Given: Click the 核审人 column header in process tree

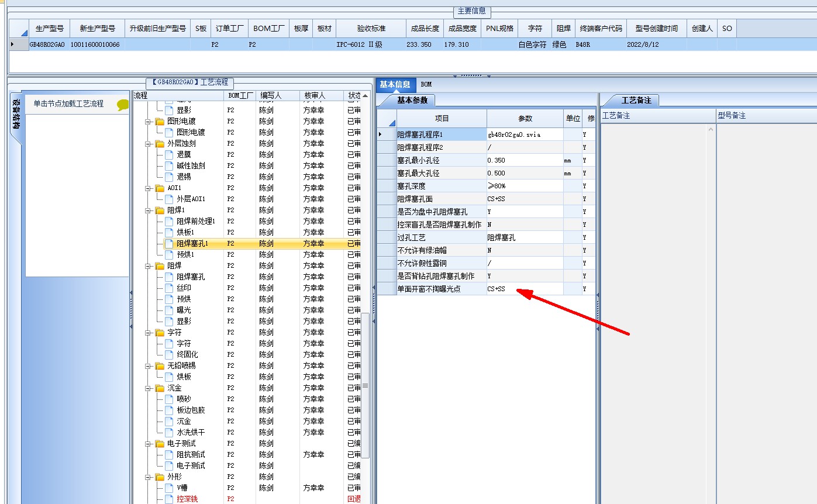Looking at the screenshot, I should 321,95.
